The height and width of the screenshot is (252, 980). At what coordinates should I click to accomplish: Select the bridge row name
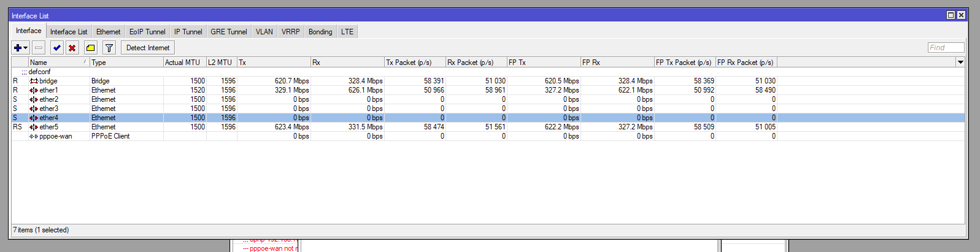pos(48,81)
